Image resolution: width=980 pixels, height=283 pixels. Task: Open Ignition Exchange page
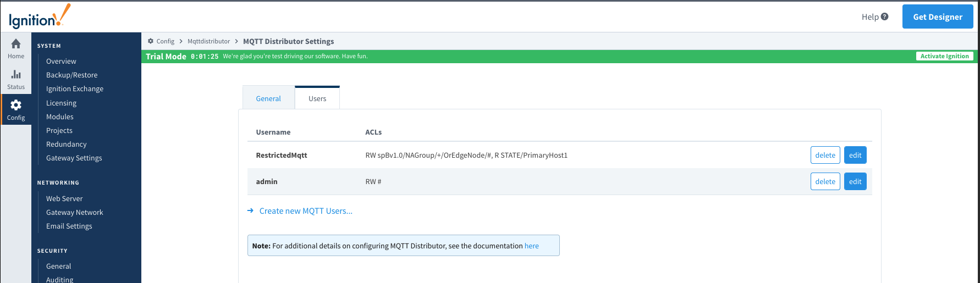click(75, 88)
